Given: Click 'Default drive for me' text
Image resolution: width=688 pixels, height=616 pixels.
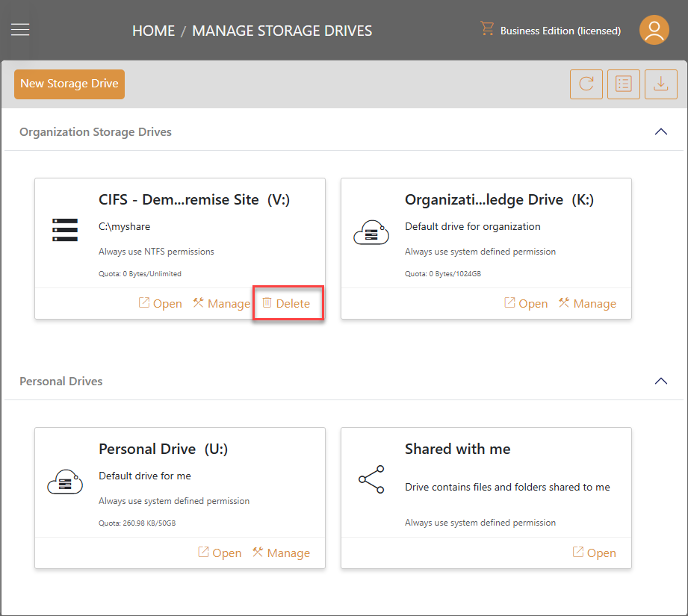Looking at the screenshot, I should point(145,476).
